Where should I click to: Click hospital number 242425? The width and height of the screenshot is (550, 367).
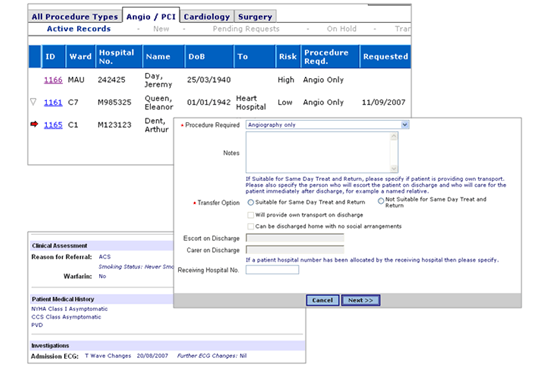tap(111, 80)
